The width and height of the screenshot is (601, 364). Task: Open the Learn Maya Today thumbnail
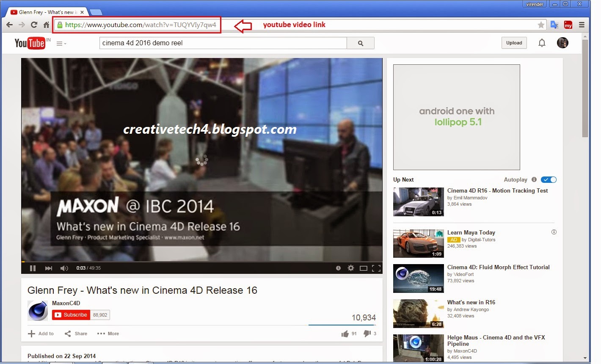(x=419, y=243)
